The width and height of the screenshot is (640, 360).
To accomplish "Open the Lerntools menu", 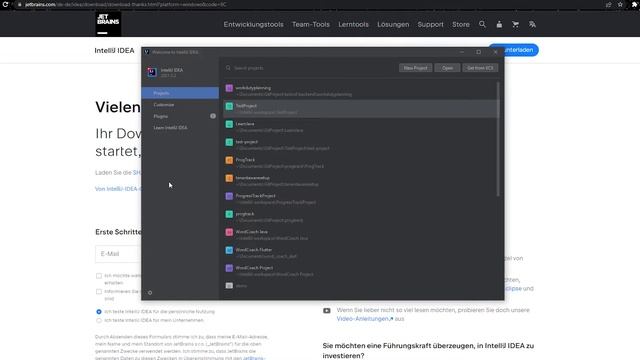I will pyautogui.click(x=353, y=24).
